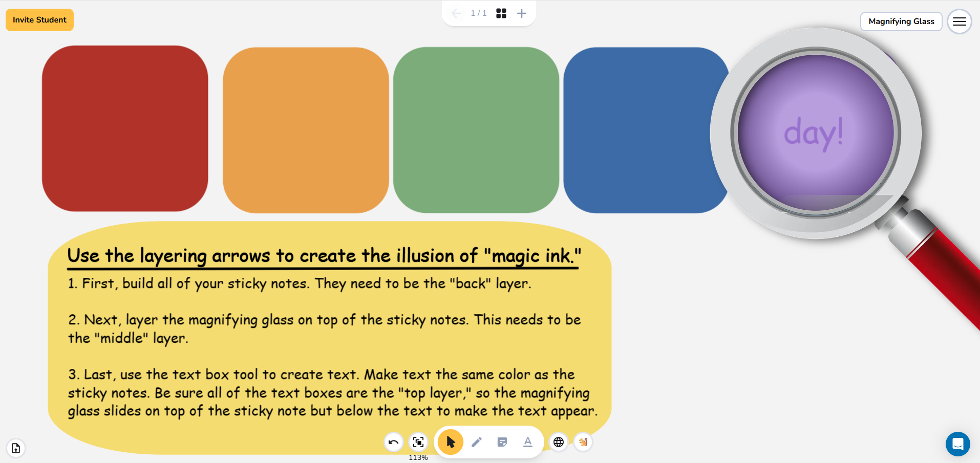This screenshot has height=463, width=980.
Task: Go to previous page with the back arrow
Action: (x=456, y=13)
